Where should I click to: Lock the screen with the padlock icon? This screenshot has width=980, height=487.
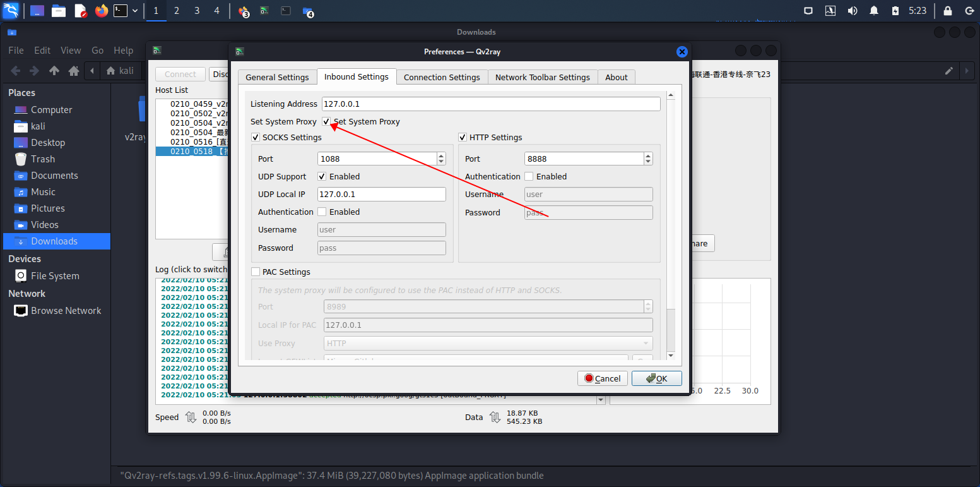point(947,11)
